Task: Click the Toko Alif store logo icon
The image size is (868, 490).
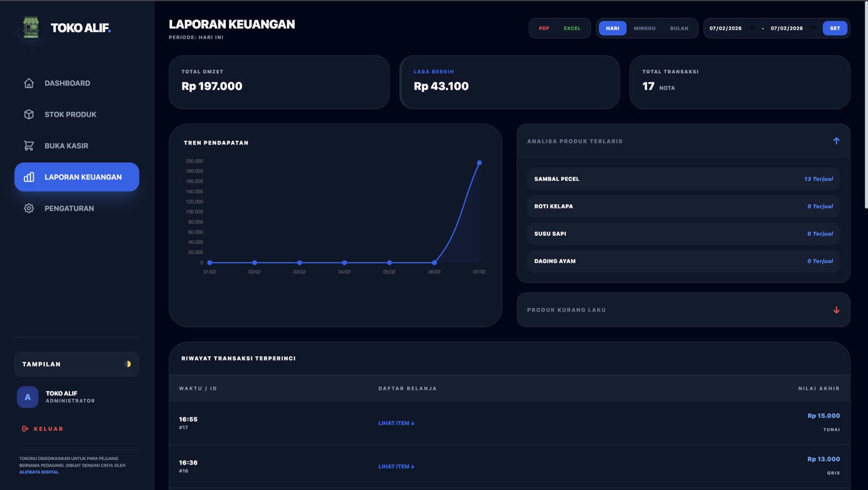Action: coord(31,28)
